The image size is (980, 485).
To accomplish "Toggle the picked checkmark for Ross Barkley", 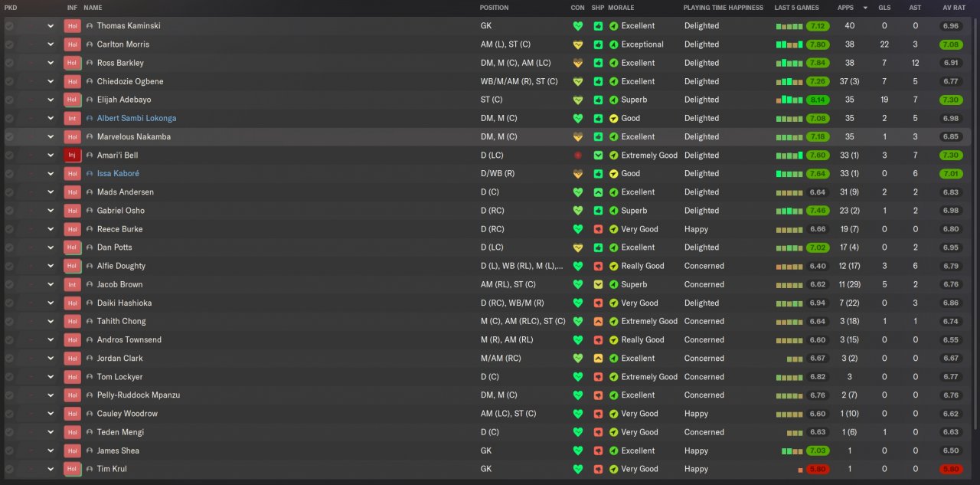I will click(9, 63).
